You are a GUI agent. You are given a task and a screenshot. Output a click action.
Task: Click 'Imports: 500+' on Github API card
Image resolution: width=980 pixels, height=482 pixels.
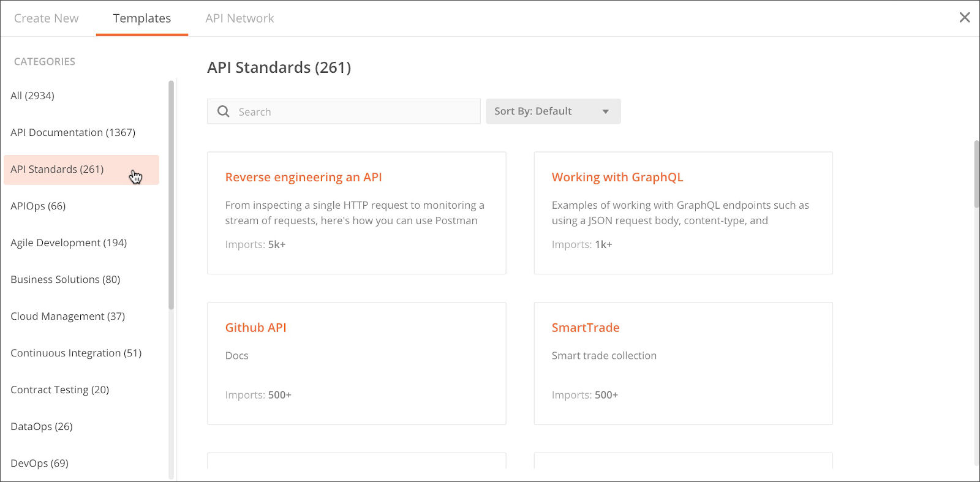(258, 395)
